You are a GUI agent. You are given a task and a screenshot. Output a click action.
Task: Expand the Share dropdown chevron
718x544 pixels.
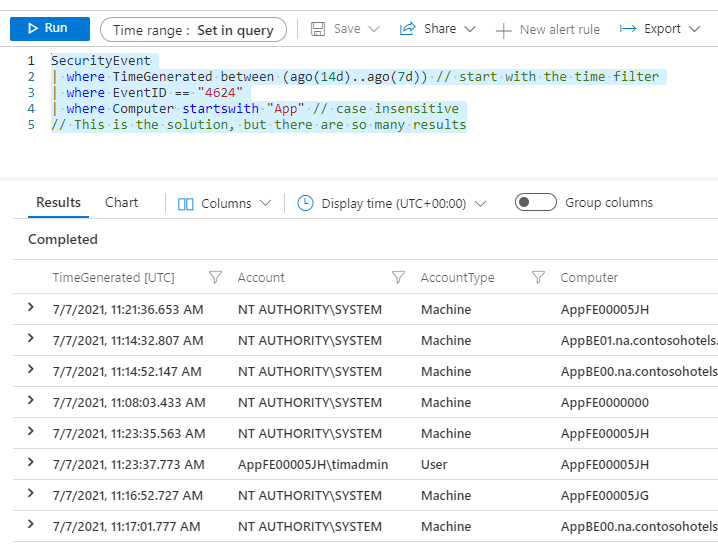470,29
